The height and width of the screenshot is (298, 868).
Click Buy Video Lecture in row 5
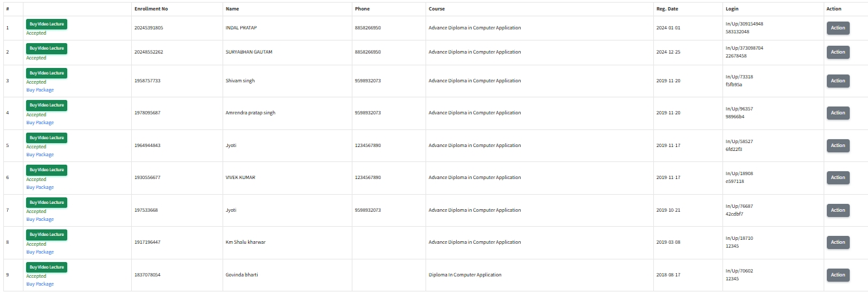pos(46,137)
